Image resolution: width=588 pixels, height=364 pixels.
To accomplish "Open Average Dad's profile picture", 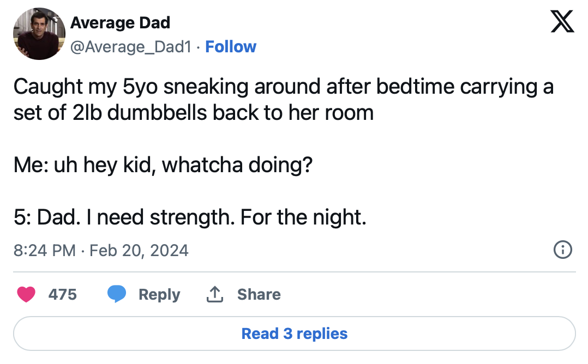I will 39,34.
